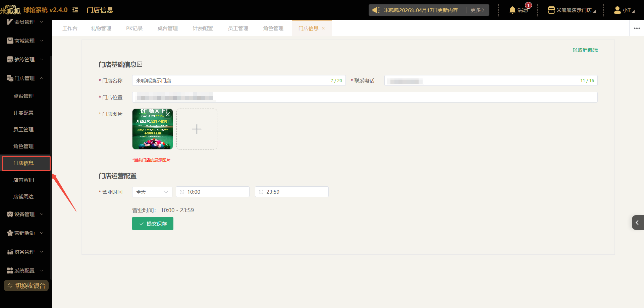Image resolution: width=644 pixels, height=308 pixels.
Task: Collapse the sidebar with the menu fold icon
Action: (75, 10)
